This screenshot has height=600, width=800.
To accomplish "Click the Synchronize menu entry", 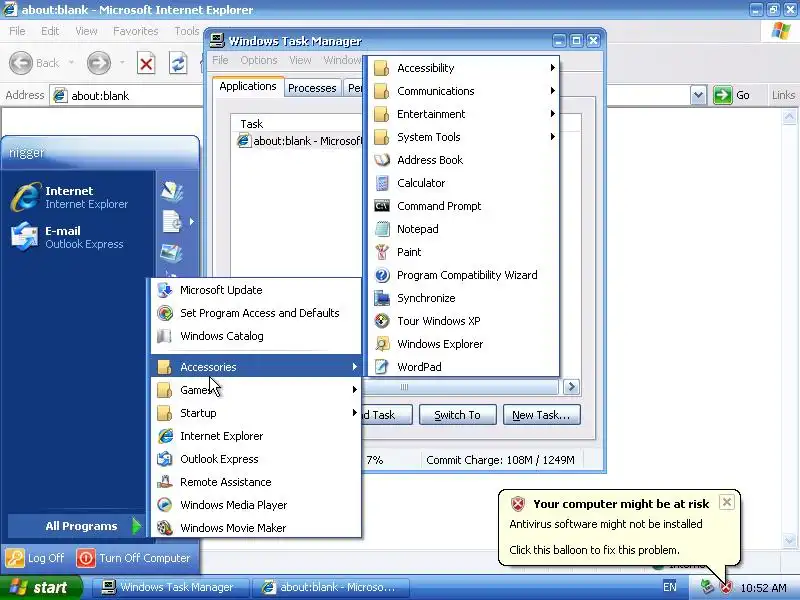I will [x=463, y=298].
